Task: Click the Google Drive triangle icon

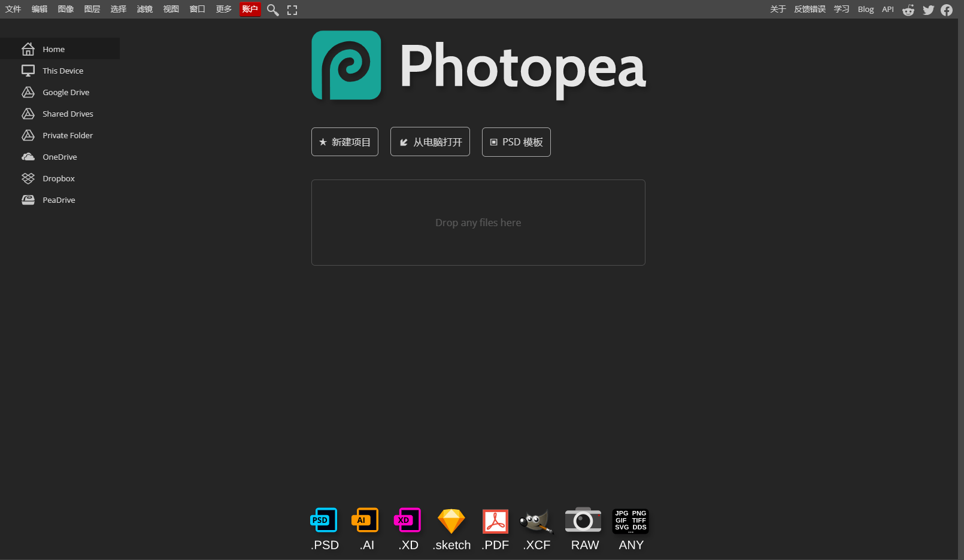Action: [28, 92]
